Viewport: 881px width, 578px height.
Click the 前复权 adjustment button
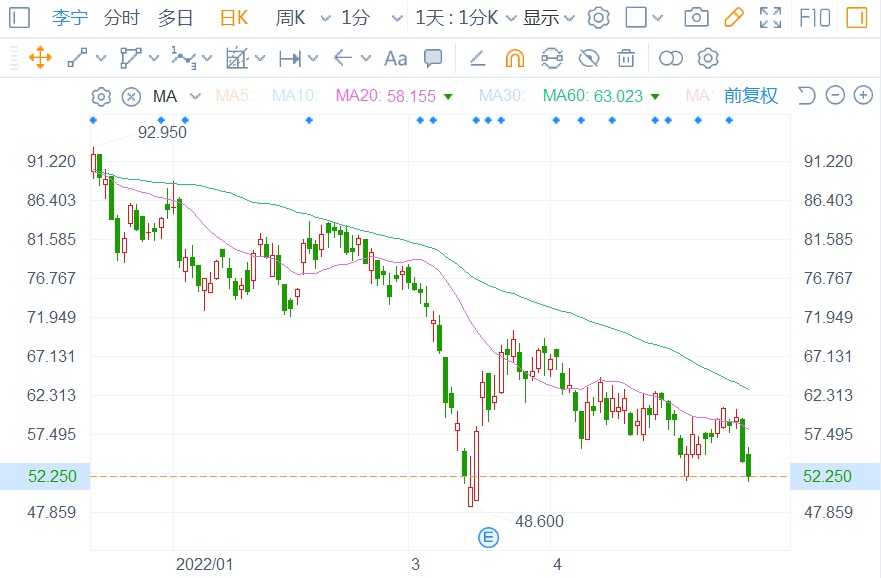point(750,96)
